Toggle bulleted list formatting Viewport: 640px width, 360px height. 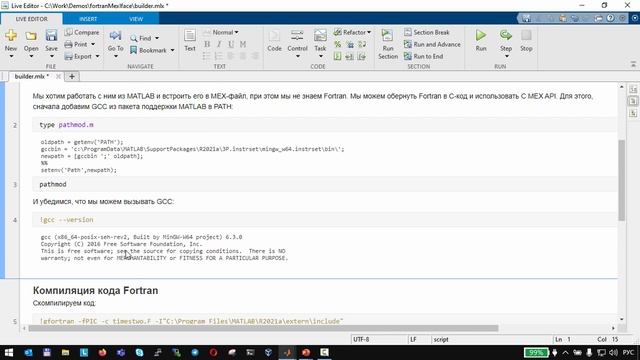(x=207, y=56)
